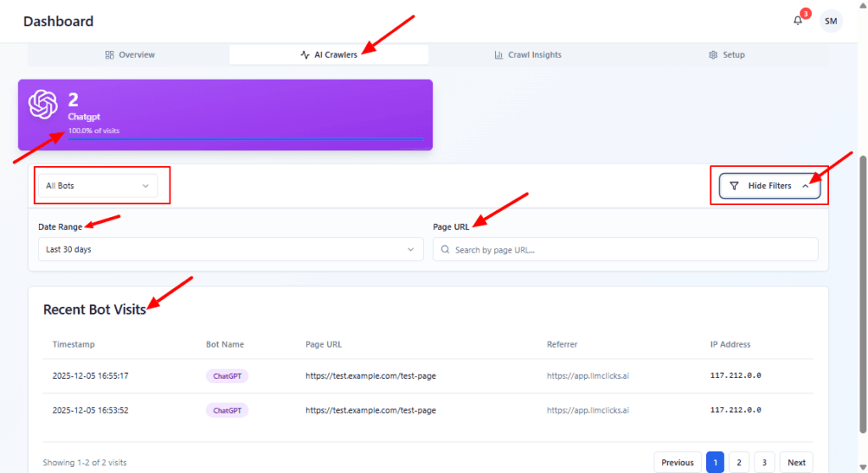The image size is (868, 473).
Task: Select page 2 in pagination
Action: pyautogui.click(x=739, y=463)
